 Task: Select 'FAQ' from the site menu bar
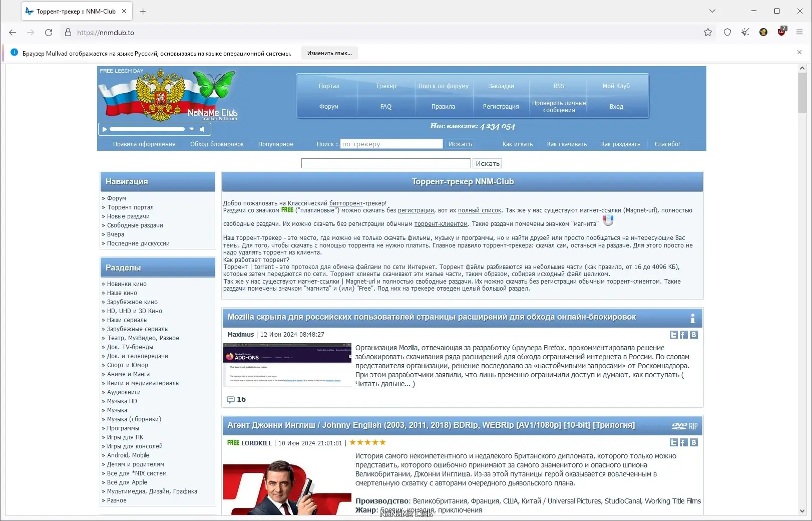tap(385, 106)
